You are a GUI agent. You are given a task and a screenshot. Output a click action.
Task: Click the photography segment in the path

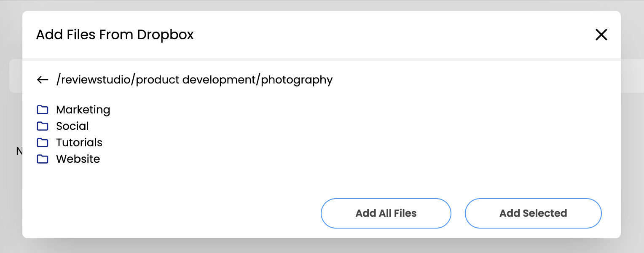[297, 80]
